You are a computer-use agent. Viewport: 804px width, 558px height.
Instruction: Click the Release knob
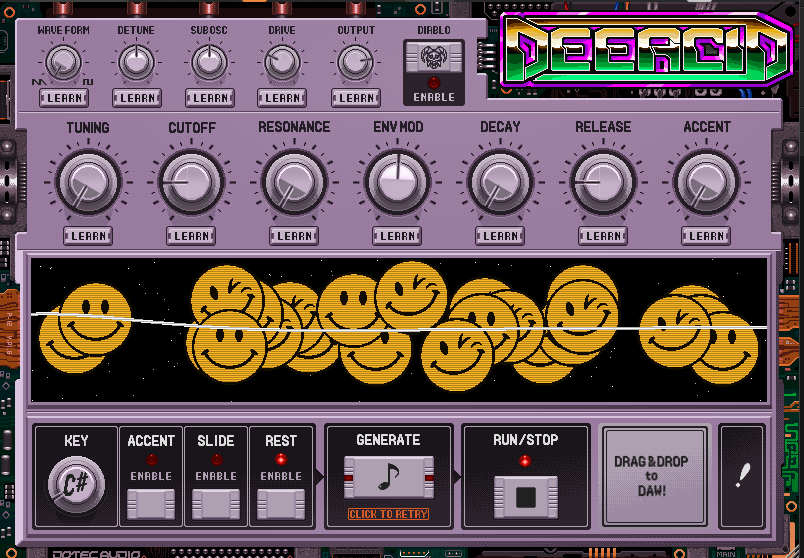coord(604,182)
